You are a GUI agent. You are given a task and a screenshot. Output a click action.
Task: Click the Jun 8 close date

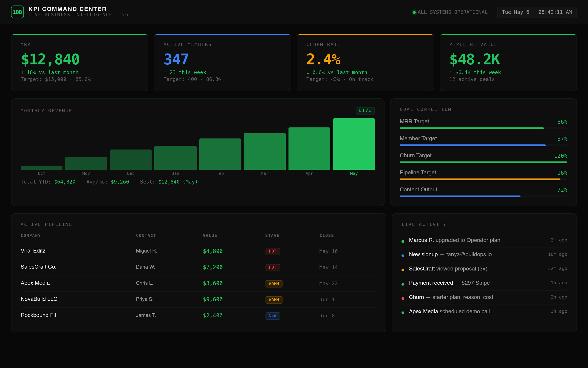(x=327, y=316)
